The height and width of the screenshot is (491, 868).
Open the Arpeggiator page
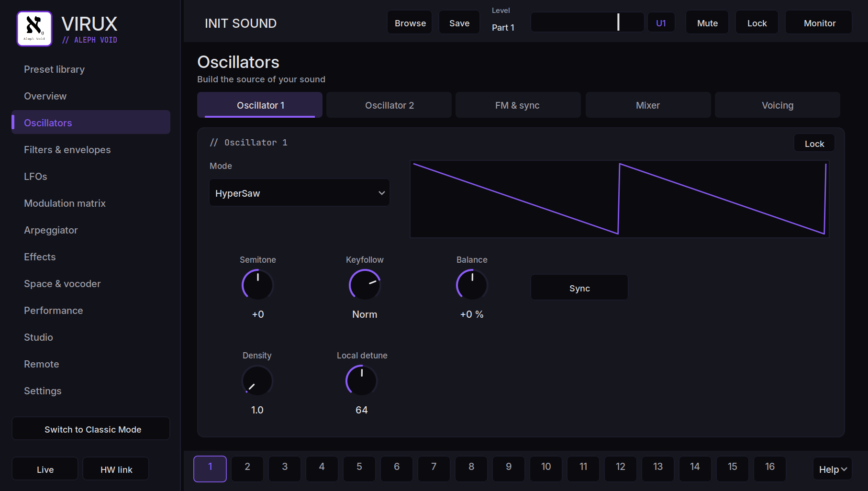point(91,230)
